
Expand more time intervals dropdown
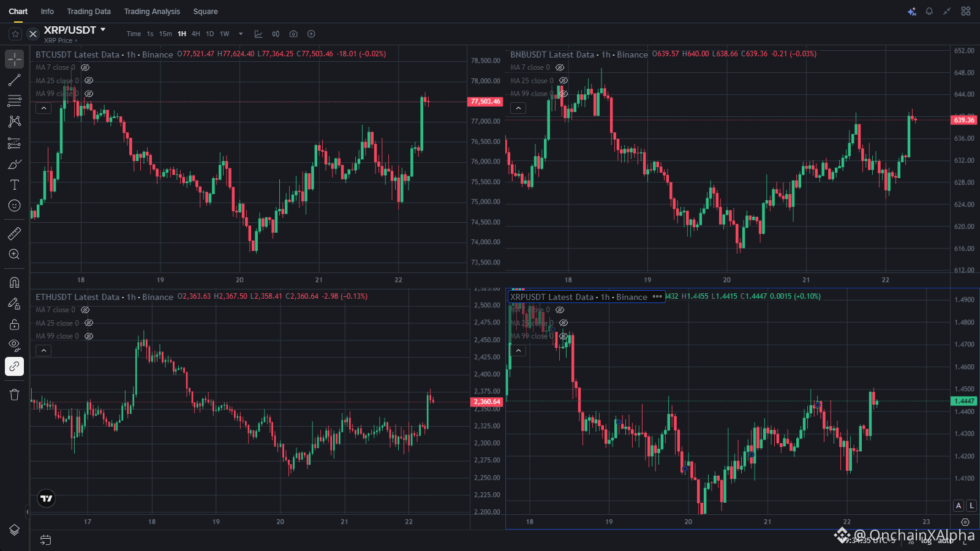pyautogui.click(x=241, y=34)
